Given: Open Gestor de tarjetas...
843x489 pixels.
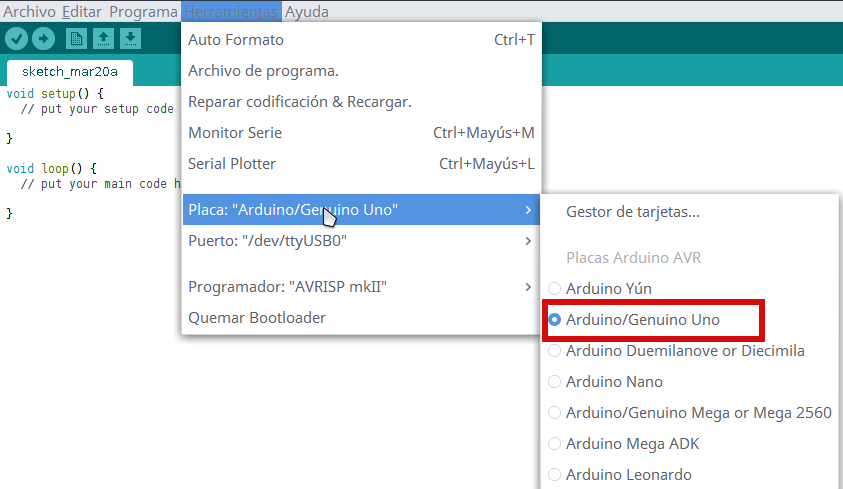Looking at the screenshot, I should point(632,212).
